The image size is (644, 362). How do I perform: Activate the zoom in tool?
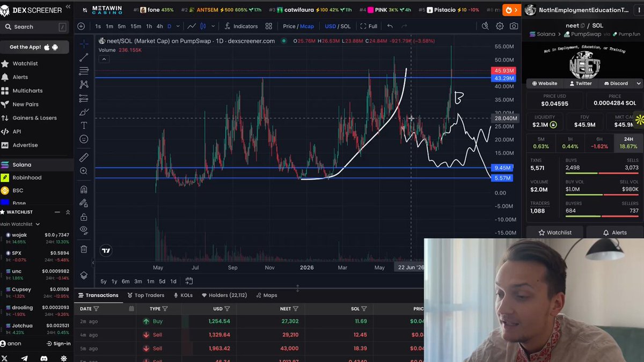[x=84, y=171]
